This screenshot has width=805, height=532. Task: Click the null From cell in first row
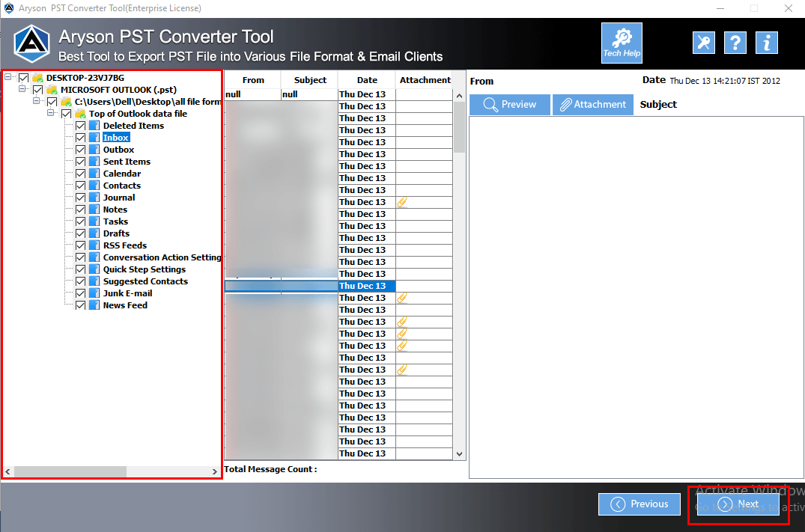(252, 94)
